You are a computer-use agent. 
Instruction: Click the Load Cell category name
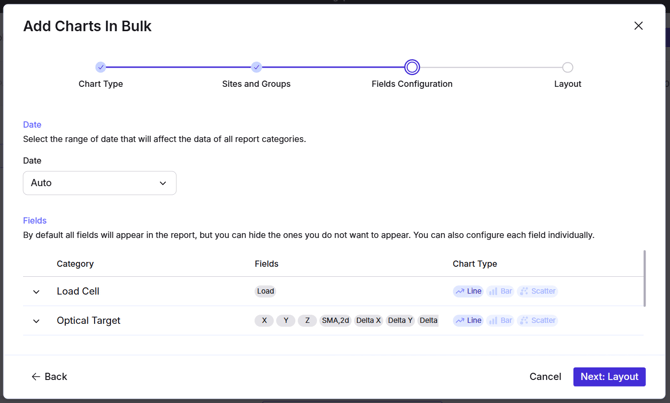[78, 291]
